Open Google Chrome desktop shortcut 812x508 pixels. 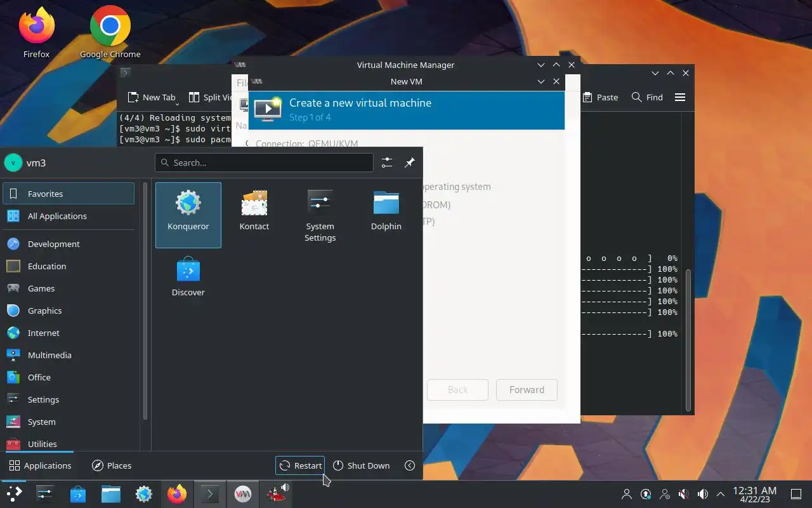click(110, 33)
